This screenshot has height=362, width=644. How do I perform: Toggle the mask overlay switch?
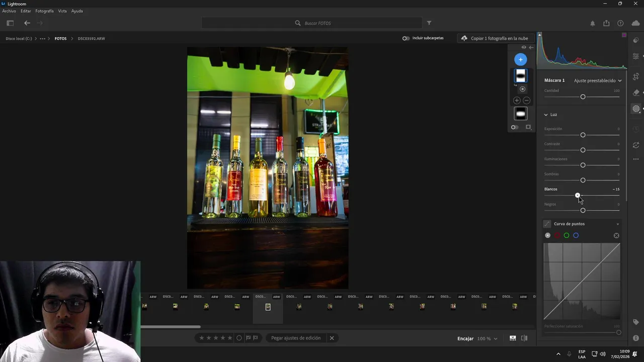(514, 127)
